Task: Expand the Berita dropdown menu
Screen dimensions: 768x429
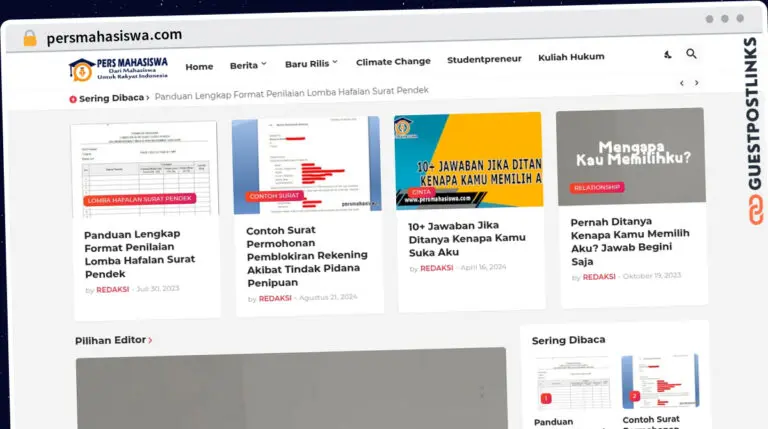Action: (248, 65)
